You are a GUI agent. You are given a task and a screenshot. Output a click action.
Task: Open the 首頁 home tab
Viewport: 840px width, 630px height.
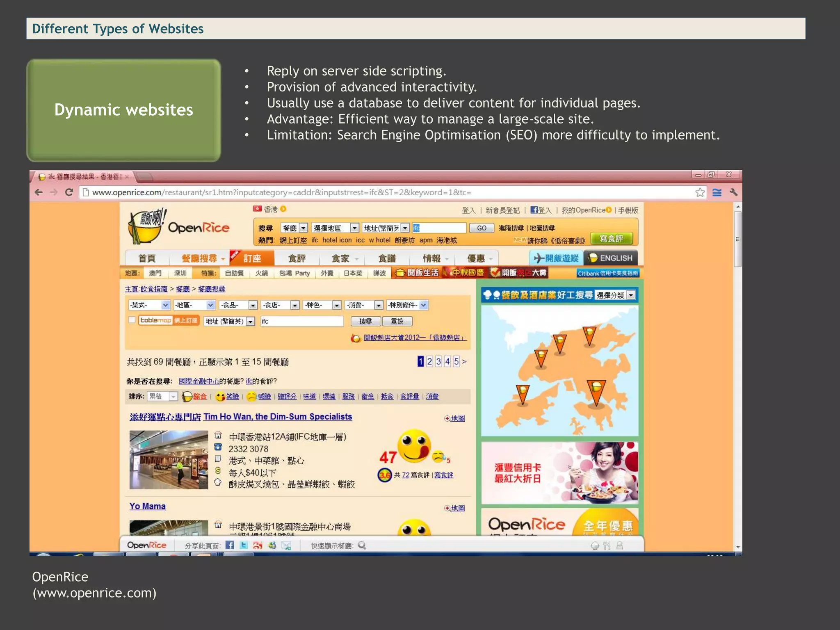[146, 258]
